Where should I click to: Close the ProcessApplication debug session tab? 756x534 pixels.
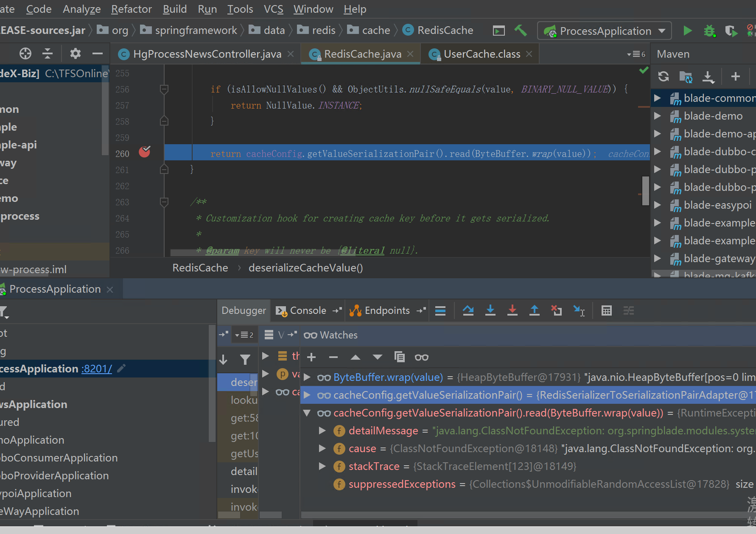click(x=110, y=289)
